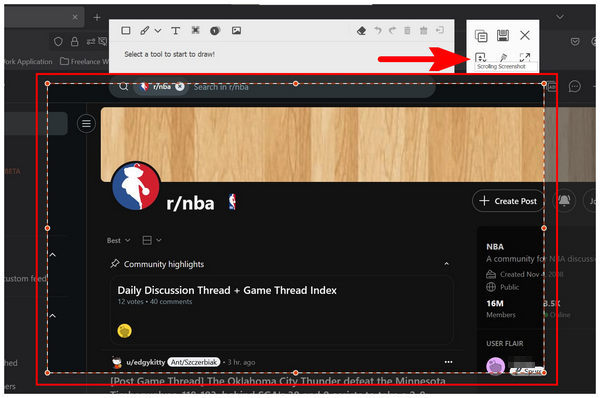This screenshot has width=600, height=398.
Task: Click the blocked camera permission icon
Action: point(103,41)
